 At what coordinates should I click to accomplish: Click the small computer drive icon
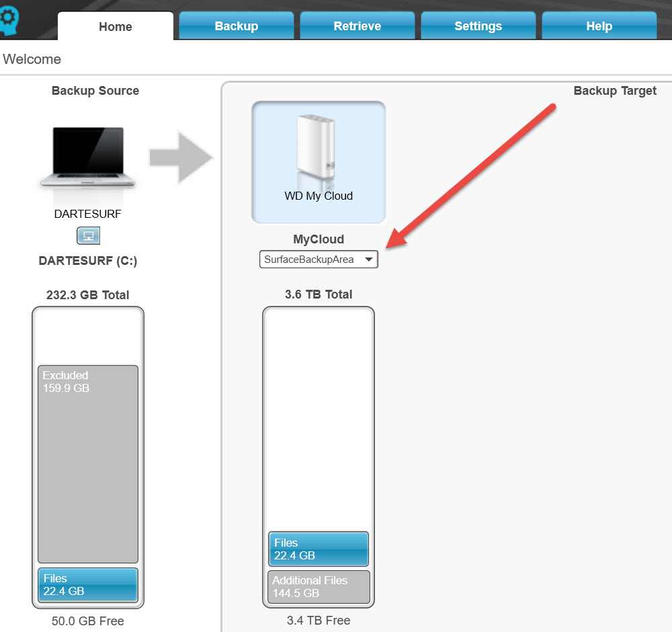[88, 235]
